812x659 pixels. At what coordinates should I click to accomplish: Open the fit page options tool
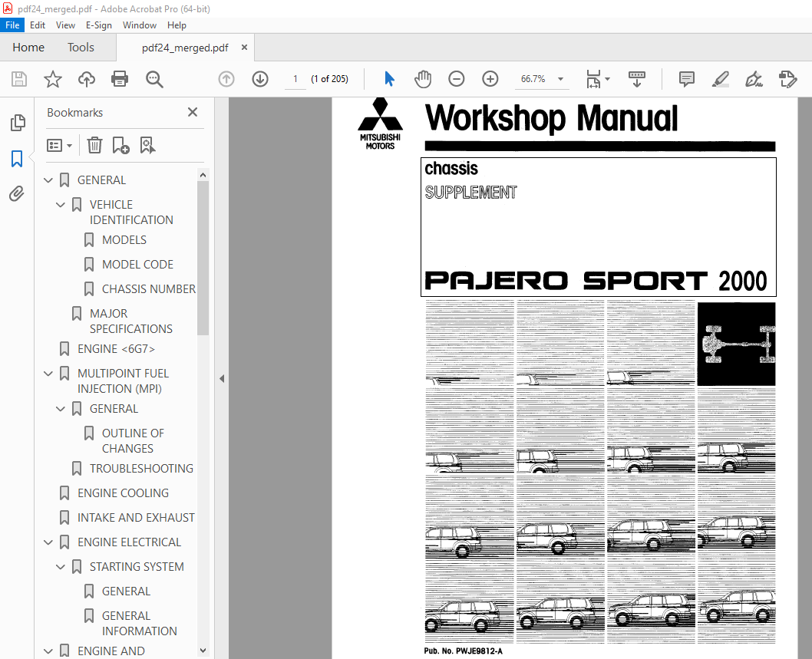pos(593,79)
